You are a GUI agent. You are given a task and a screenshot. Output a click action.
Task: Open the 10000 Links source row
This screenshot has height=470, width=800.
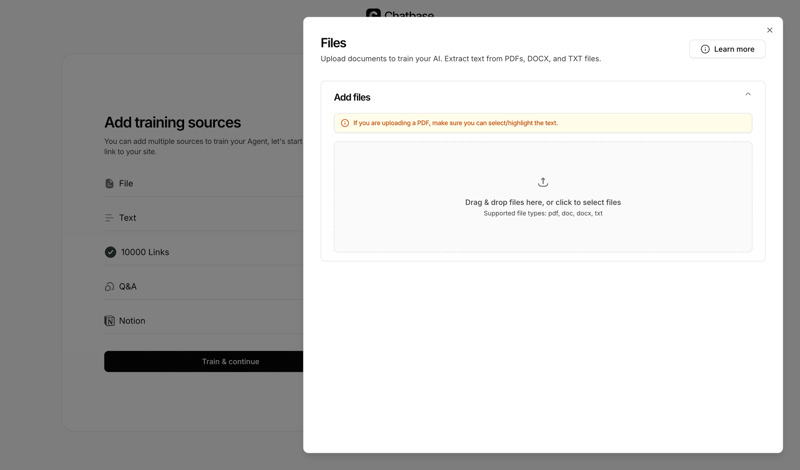(x=204, y=252)
